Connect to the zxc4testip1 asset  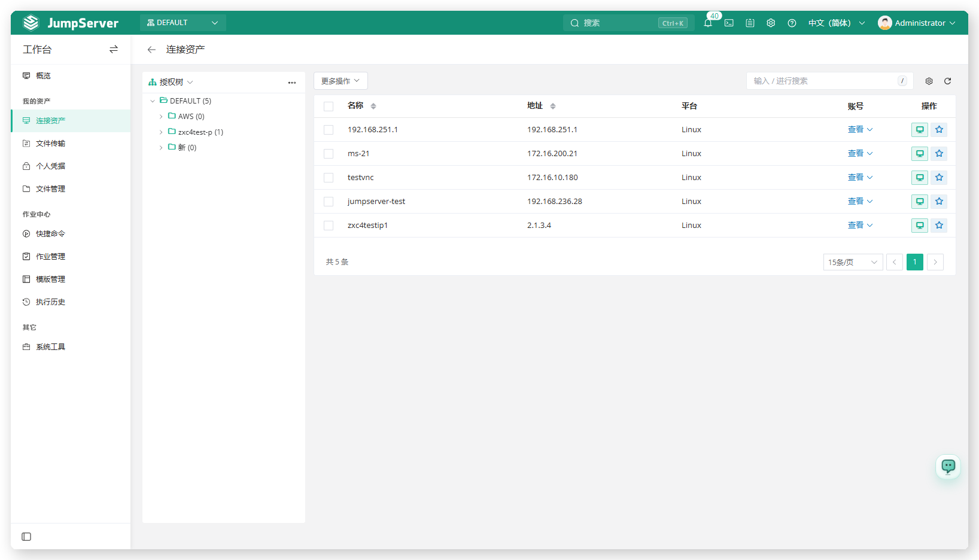920,226
